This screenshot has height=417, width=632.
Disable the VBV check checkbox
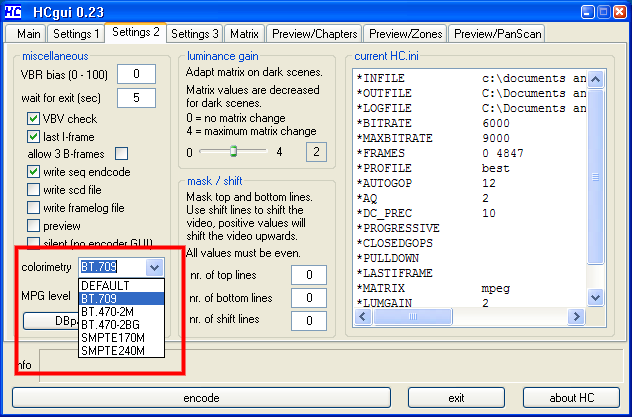(x=33, y=119)
